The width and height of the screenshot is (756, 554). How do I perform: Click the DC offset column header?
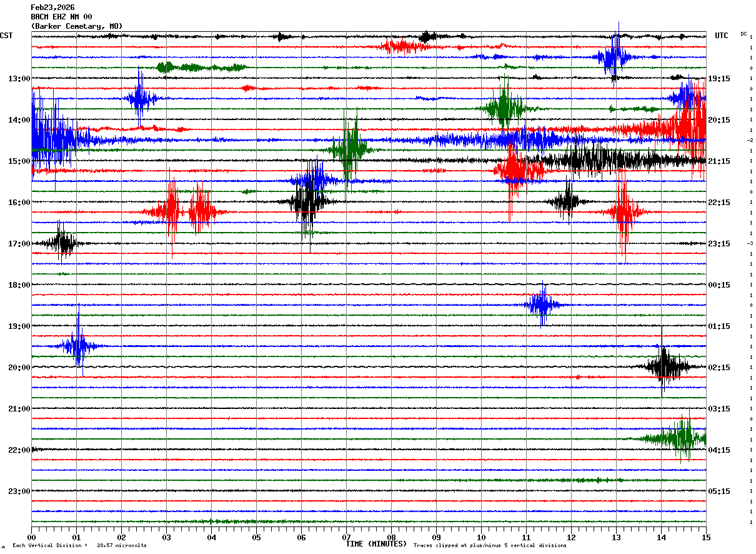click(x=744, y=34)
